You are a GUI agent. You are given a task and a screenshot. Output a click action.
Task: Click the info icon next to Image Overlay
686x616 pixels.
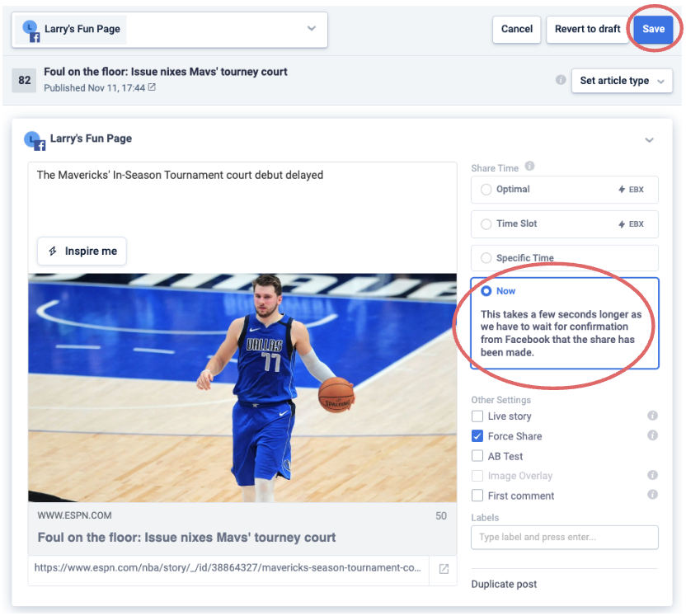(652, 476)
